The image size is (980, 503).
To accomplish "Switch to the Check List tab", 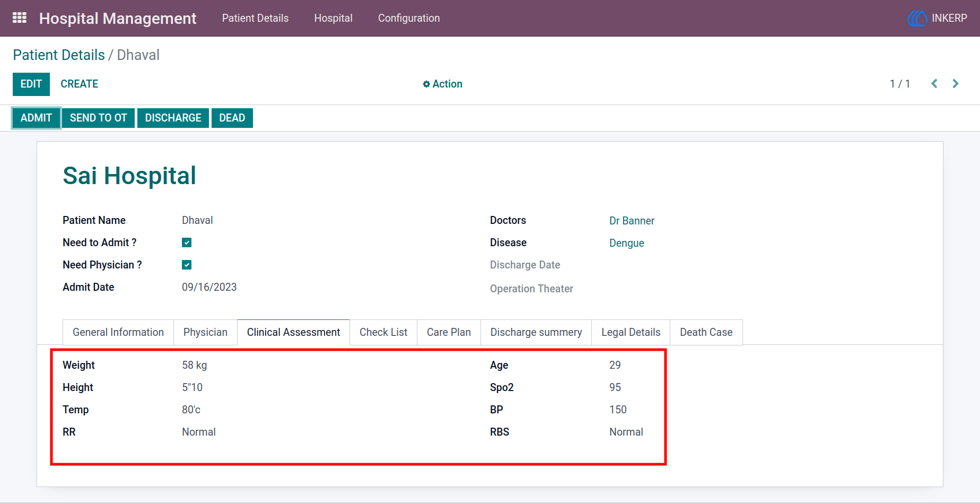I will click(x=383, y=332).
